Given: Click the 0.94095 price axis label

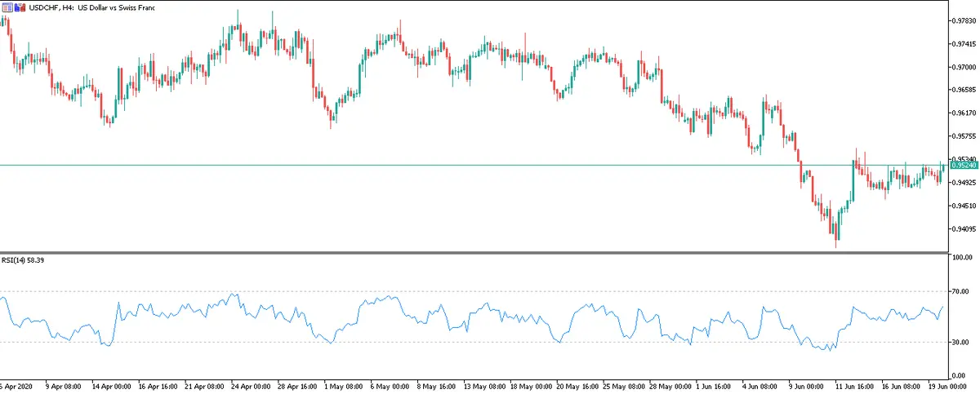Looking at the screenshot, I should coord(964,229).
